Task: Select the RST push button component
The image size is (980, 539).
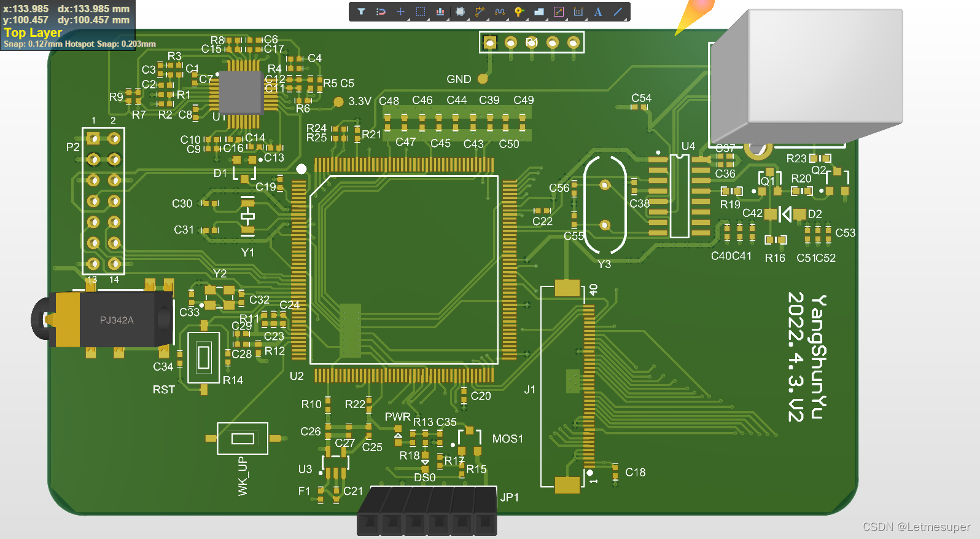Action: point(204,357)
